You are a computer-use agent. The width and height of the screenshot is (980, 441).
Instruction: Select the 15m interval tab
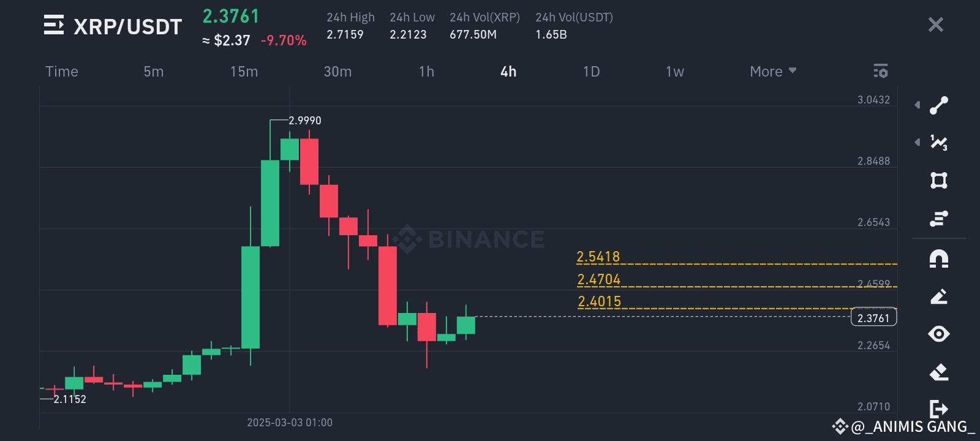pos(243,71)
